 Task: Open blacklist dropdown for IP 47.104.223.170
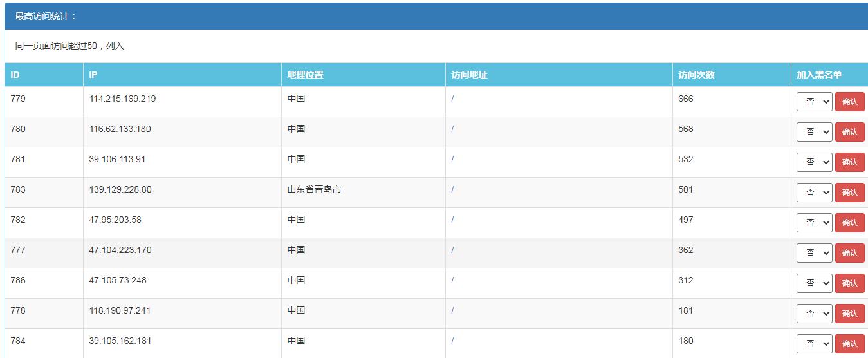tap(814, 253)
